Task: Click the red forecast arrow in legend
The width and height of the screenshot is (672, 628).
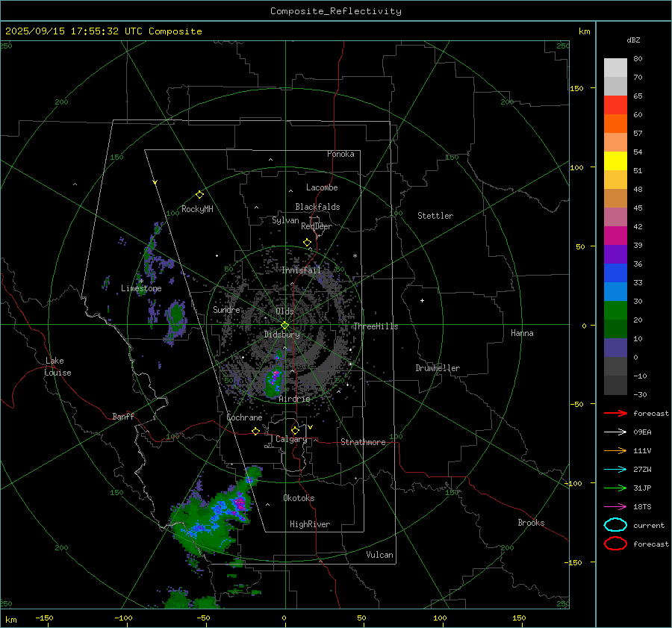Action: click(x=615, y=413)
